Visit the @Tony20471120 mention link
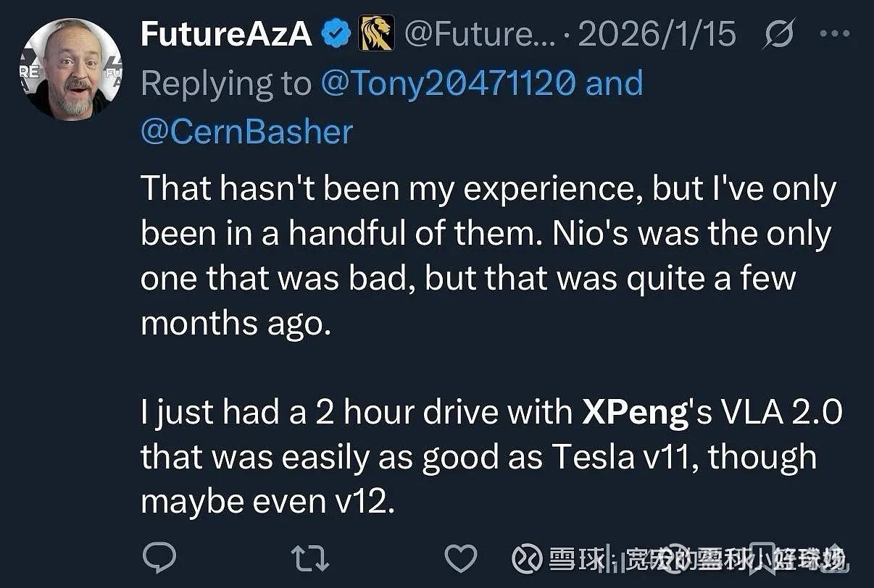874x588 pixels. click(x=448, y=83)
